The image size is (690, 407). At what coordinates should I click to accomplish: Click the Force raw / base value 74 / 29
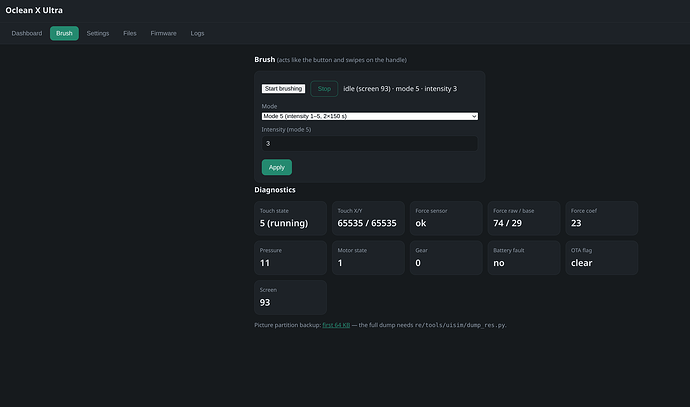coord(507,223)
